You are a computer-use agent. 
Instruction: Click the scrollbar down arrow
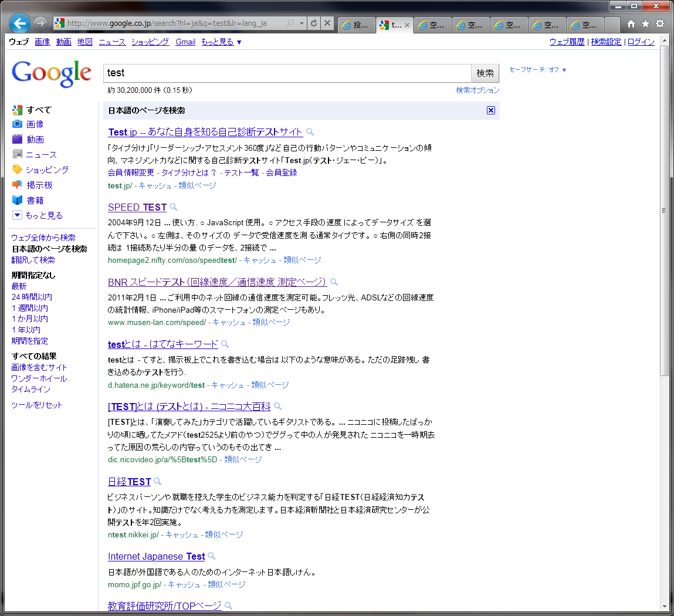click(665, 606)
